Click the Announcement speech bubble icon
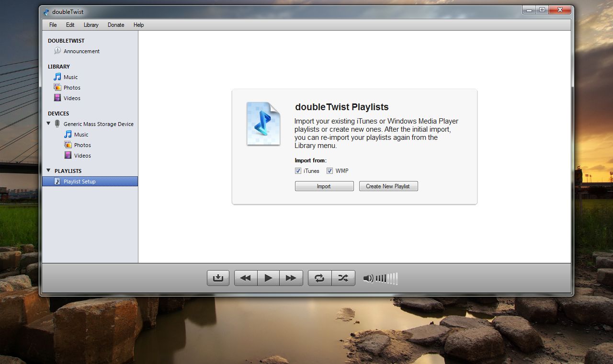This screenshot has width=613, height=364. click(x=57, y=51)
